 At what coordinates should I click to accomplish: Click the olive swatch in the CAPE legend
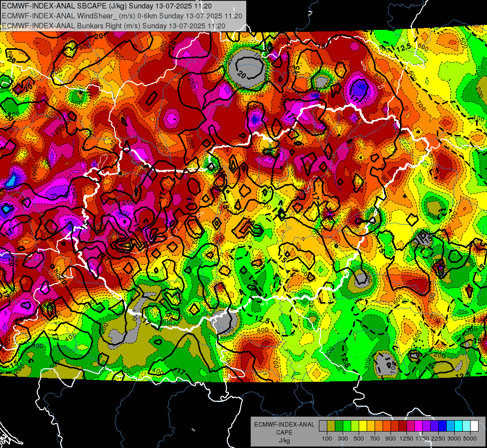(331, 426)
